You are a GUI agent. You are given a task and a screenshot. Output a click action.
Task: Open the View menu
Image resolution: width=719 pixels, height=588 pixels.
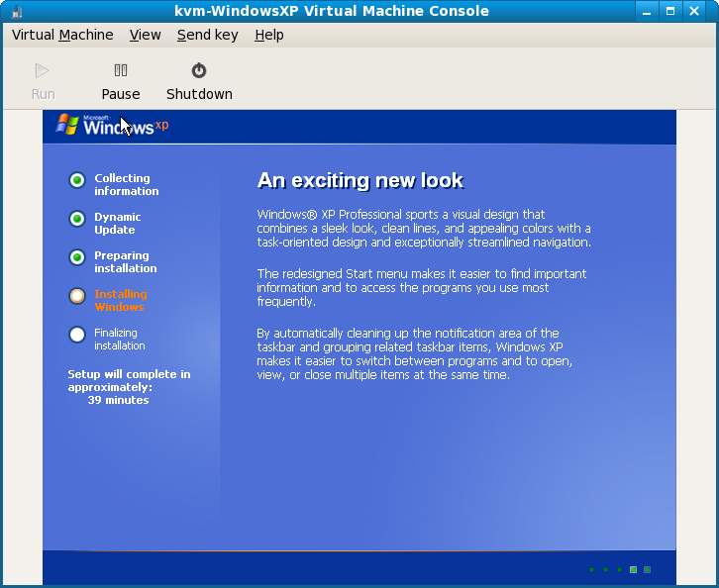tap(145, 35)
